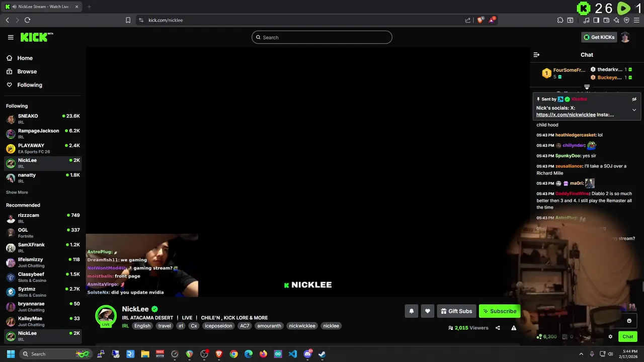The width and height of the screenshot is (644, 362).
Task: Open Syztmz's recommended channel
Action: point(43,292)
